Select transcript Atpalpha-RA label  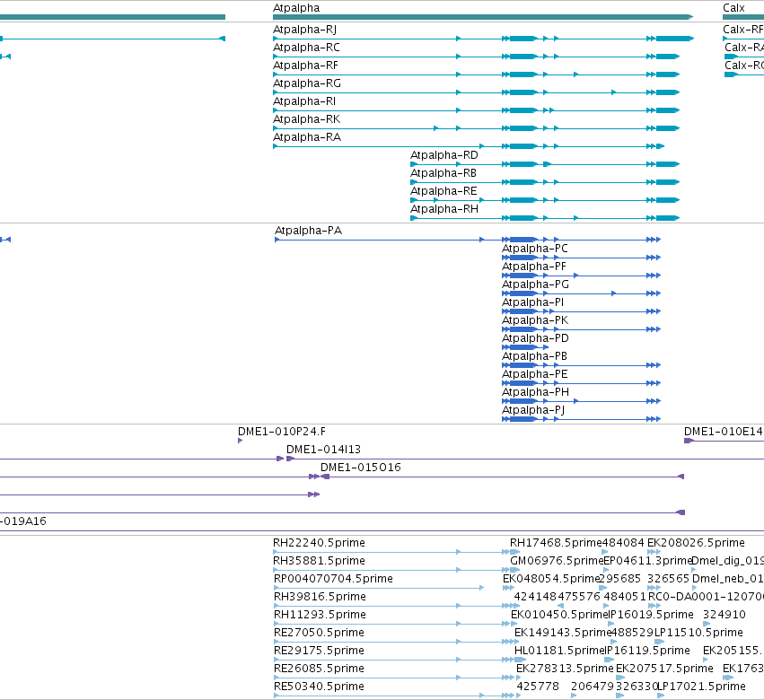[307, 137]
